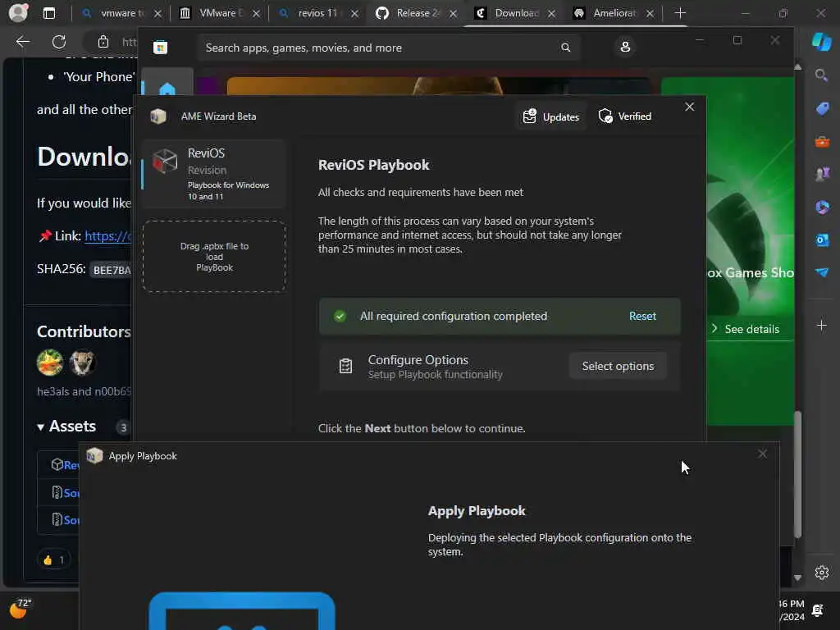This screenshot has width=840, height=630.
Task: Open Outlook in the Edge sidebar
Action: 822,240
